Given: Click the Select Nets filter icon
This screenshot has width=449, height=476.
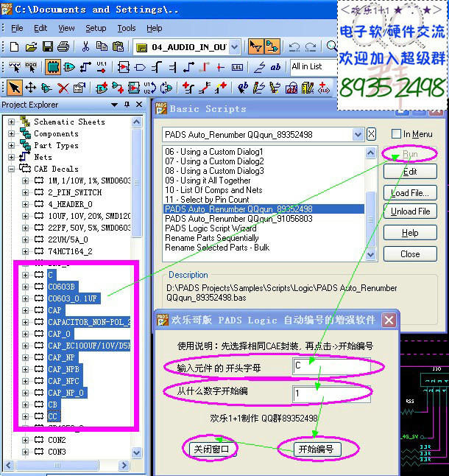Looking at the screenshot, I should pyautogui.click(x=85, y=67).
